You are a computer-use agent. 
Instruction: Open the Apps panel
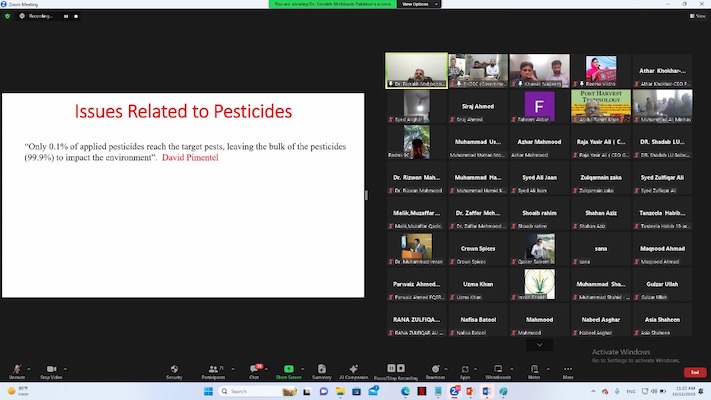(x=465, y=371)
